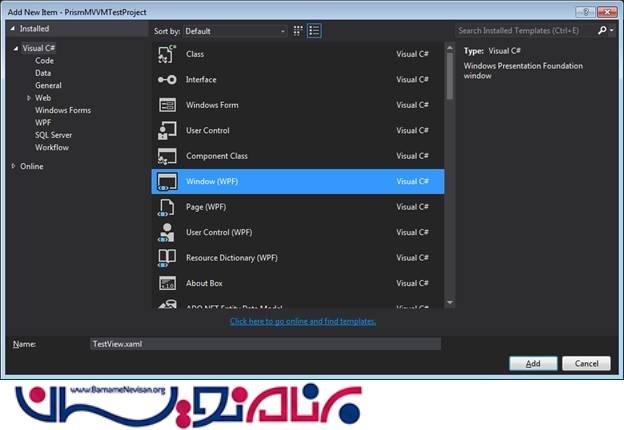Click the Page (WPF) name text
Image resolution: width=624 pixels, height=430 pixels.
coord(206,207)
